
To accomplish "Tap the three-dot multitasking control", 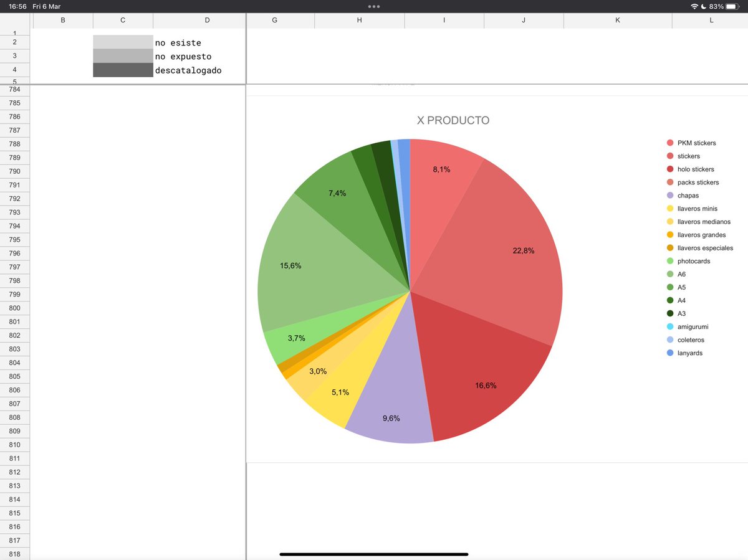I will pos(374,6).
